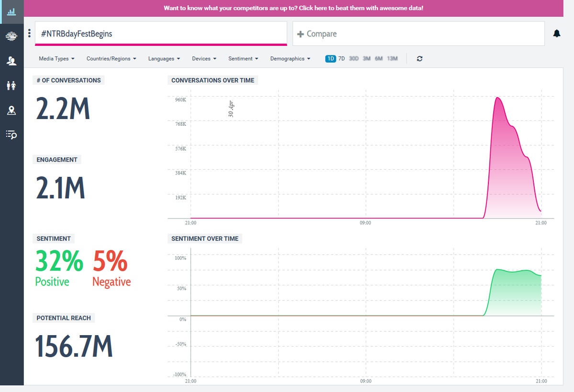Expand the Sentiment filter dropdown
Viewport: 574px width, 392px height.
[243, 59]
